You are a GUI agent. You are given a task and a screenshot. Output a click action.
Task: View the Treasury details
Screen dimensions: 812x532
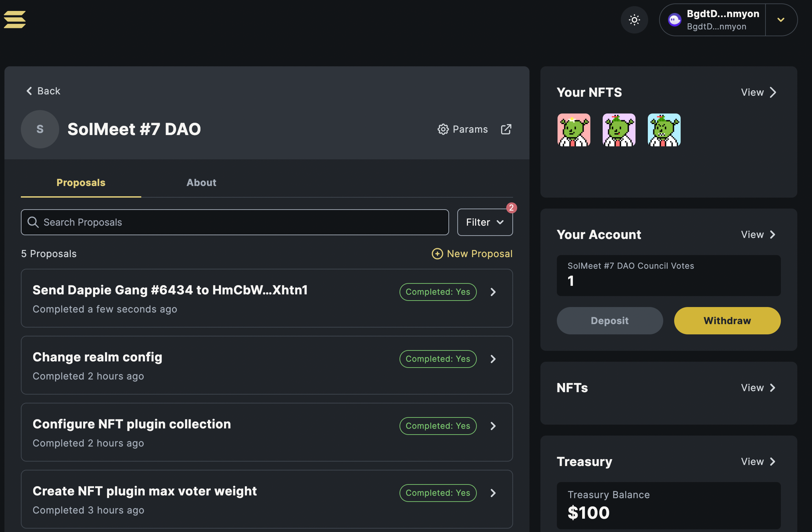tap(758, 462)
